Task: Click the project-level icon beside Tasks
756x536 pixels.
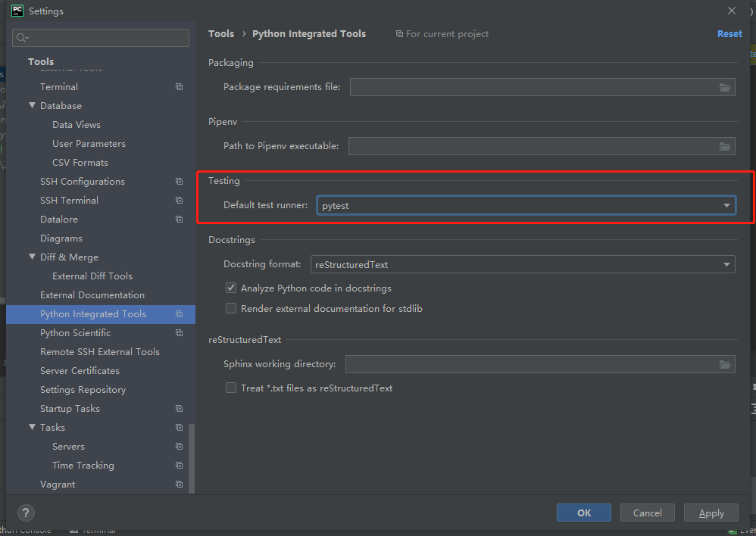Action: pyautogui.click(x=179, y=428)
